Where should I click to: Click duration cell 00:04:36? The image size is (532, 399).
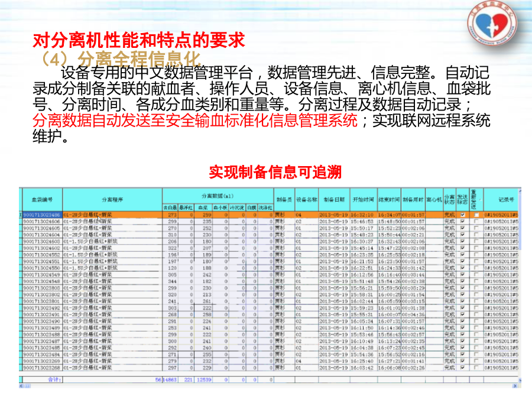(x=413, y=314)
